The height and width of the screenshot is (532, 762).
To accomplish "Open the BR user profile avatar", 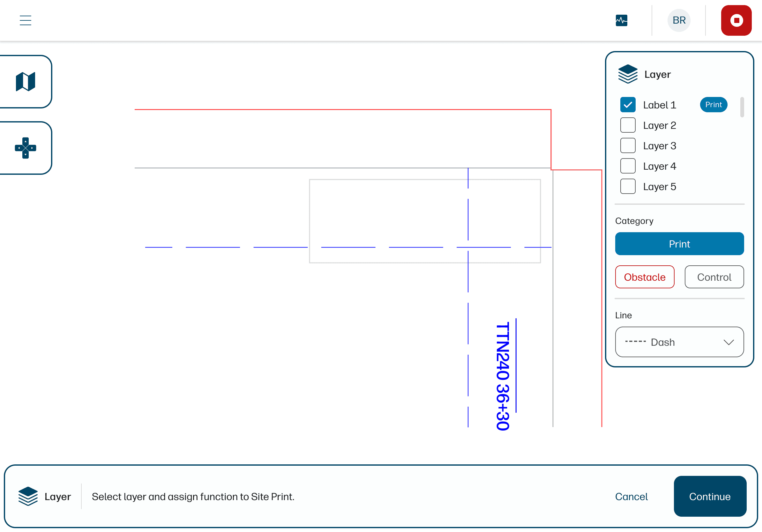I will 679,20.
